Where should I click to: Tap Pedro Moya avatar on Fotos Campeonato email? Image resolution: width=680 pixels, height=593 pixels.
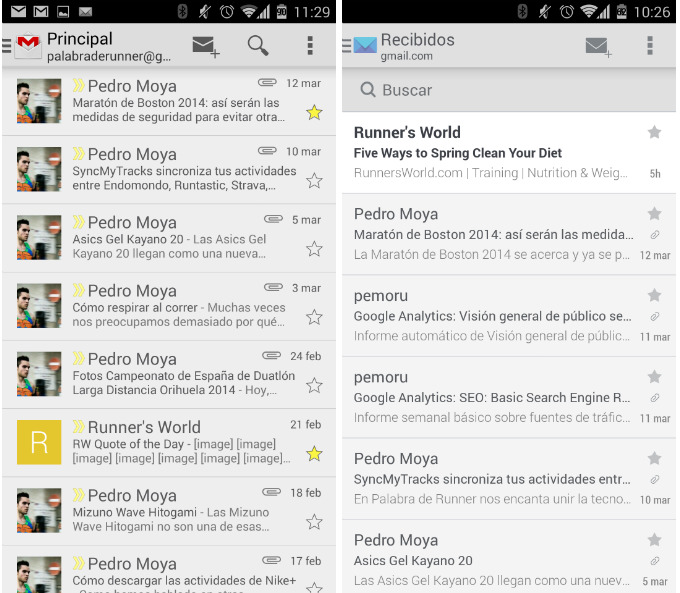click(x=39, y=374)
